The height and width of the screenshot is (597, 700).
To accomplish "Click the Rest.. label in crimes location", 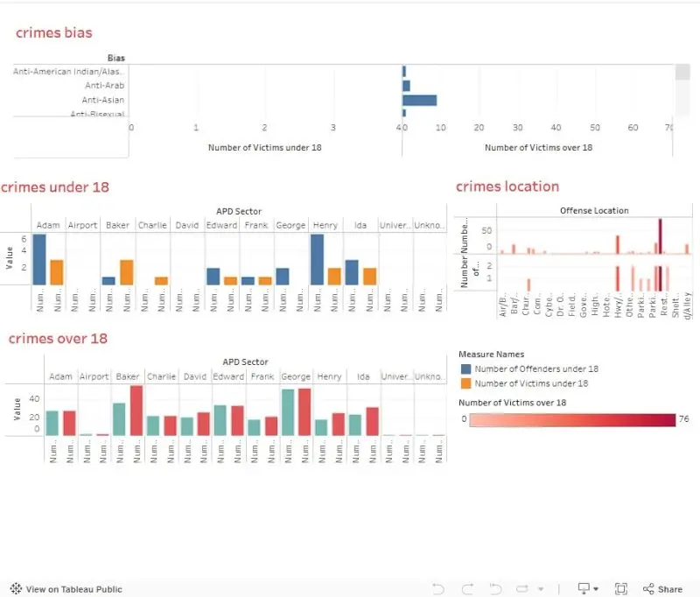I will [x=664, y=306].
